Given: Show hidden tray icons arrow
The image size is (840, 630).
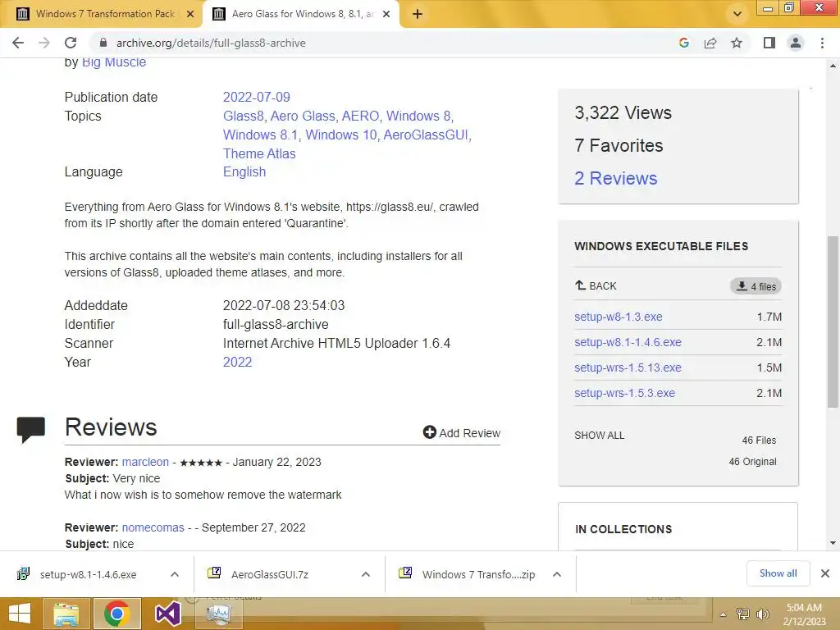Looking at the screenshot, I should coord(724,614).
